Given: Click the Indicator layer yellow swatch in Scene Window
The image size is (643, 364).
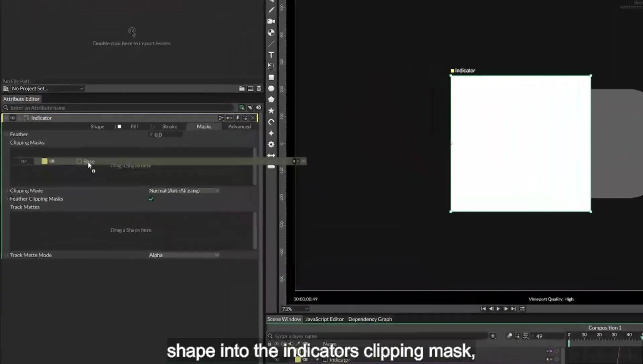Looking at the screenshot, I should (297, 360).
